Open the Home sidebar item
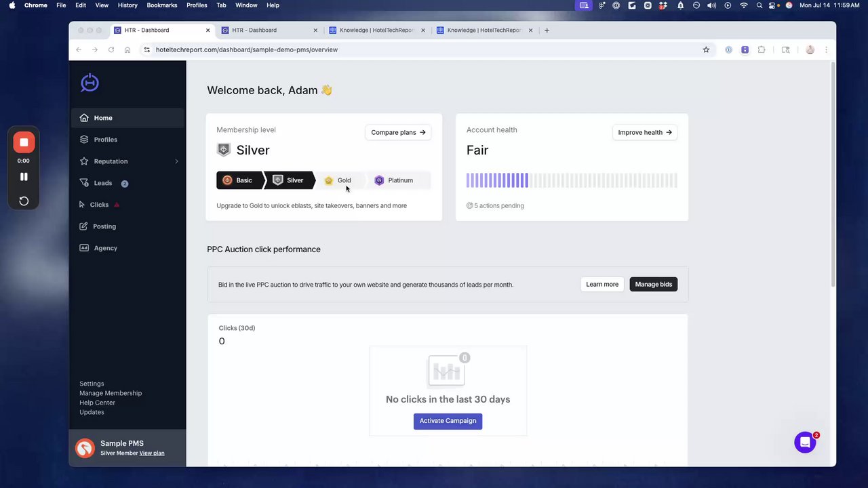 127,118
